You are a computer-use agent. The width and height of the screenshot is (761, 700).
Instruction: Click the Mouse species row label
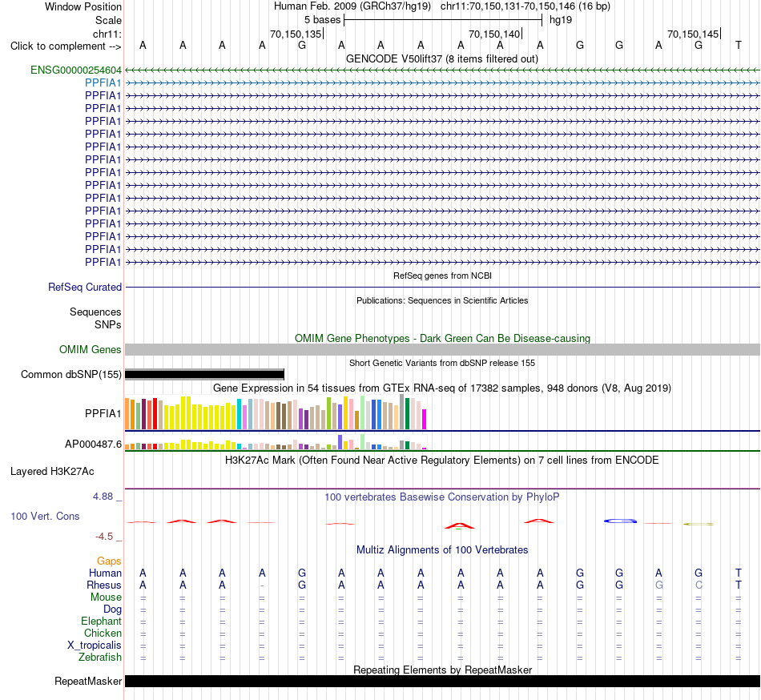tap(106, 597)
